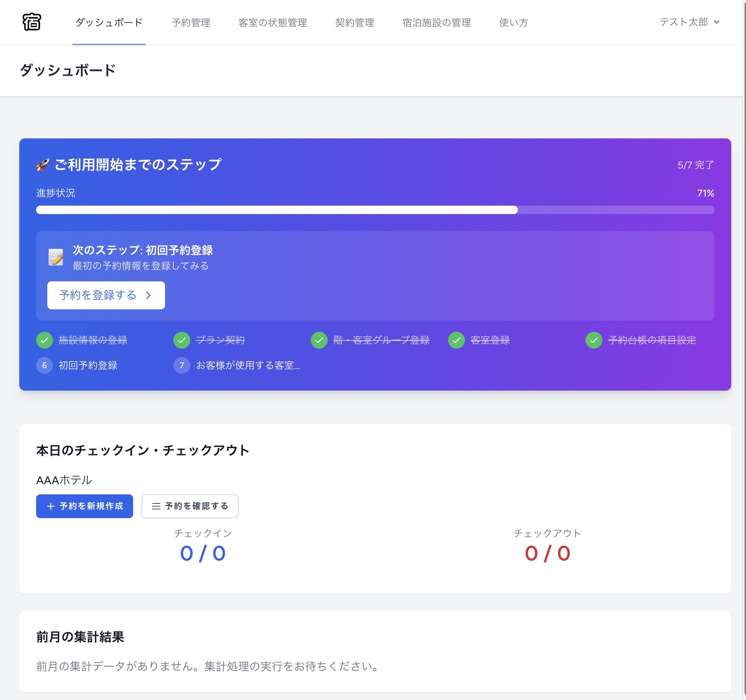Click the numbered circle 7 step indicator
746x700 pixels.
pyautogui.click(x=182, y=365)
